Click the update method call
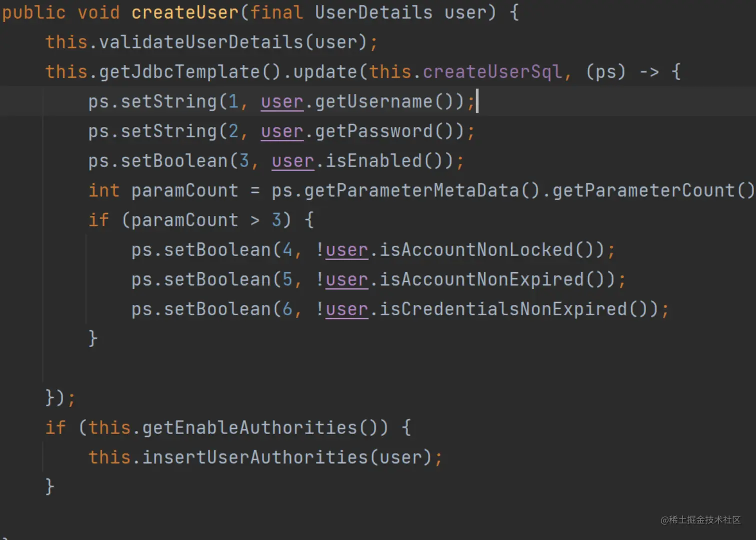Image resolution: width=756 pixels, height=540 pixels. pos(325,71)
